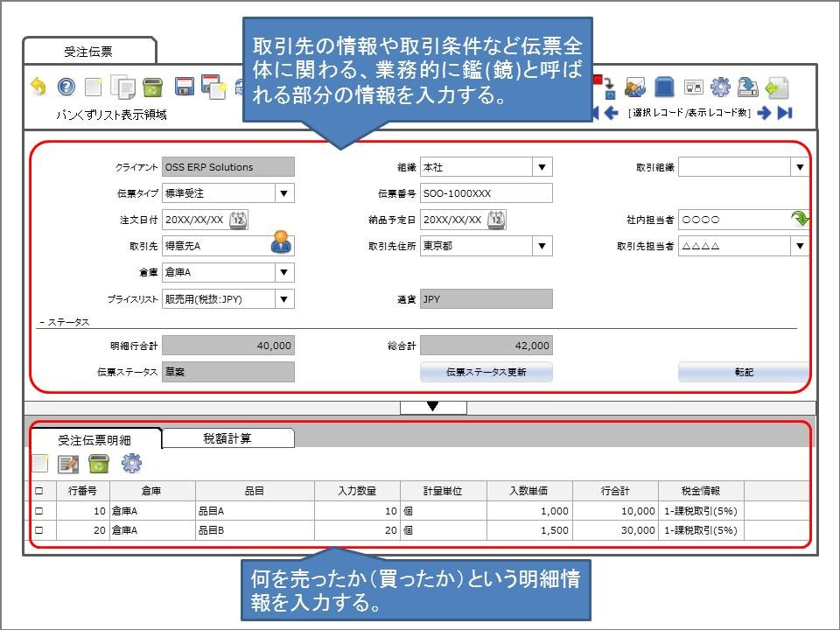Go to next record with right arrow

[764, 113]
